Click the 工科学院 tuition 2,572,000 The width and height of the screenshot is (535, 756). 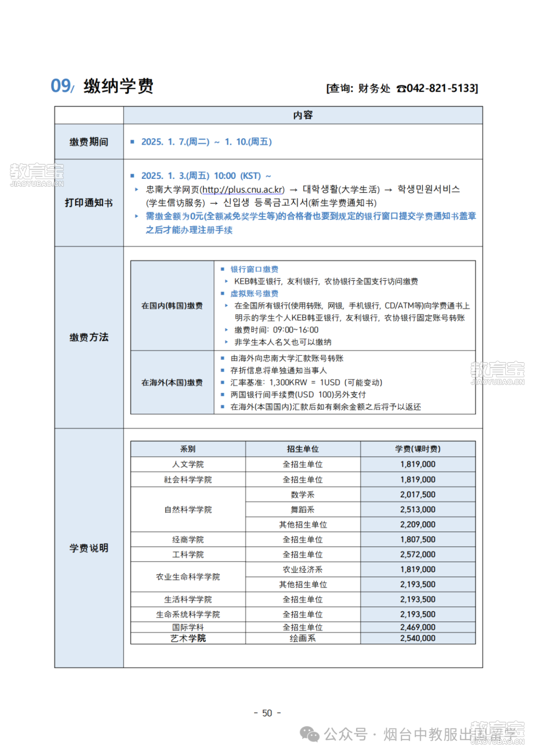tap(418, 554)
